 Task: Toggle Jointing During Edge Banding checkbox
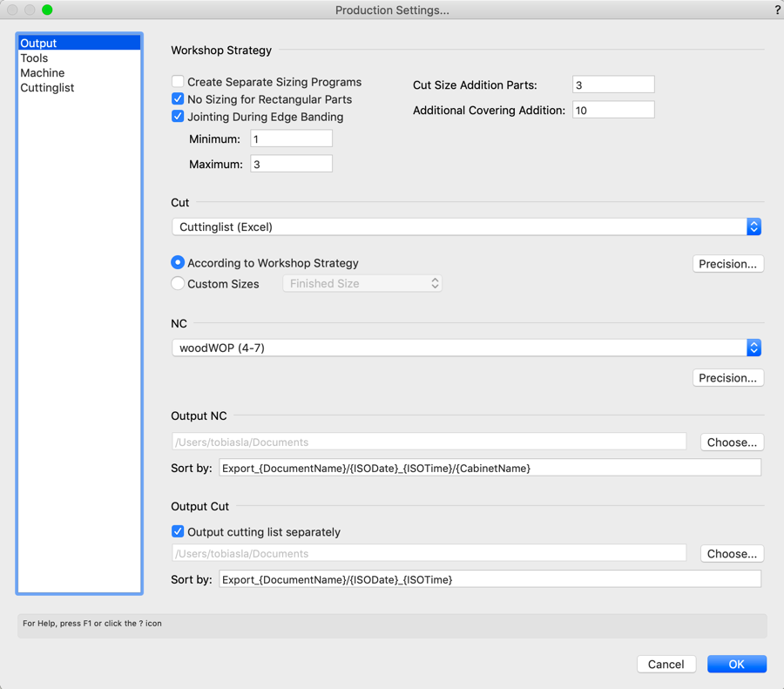click(x=178, y=117)
